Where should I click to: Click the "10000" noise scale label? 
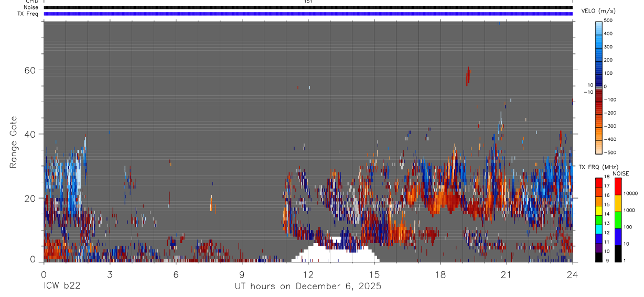[630, 193]
